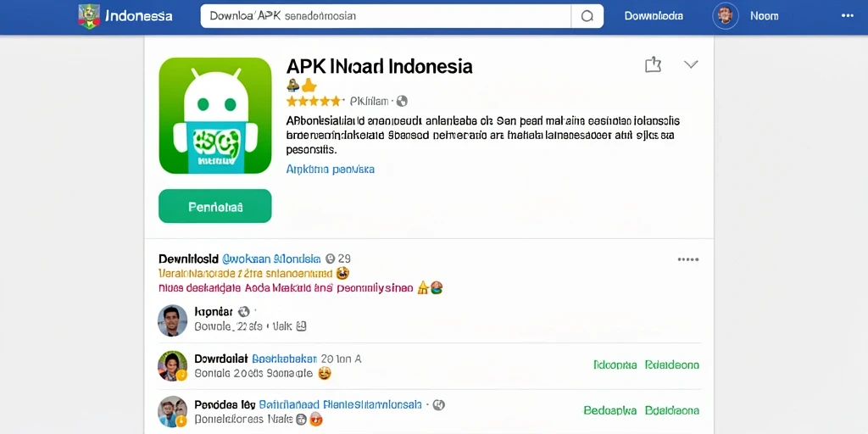The height and width of the screenshot is (434, 868).
Task: Click the five-star rating
Action: (314, 101)
